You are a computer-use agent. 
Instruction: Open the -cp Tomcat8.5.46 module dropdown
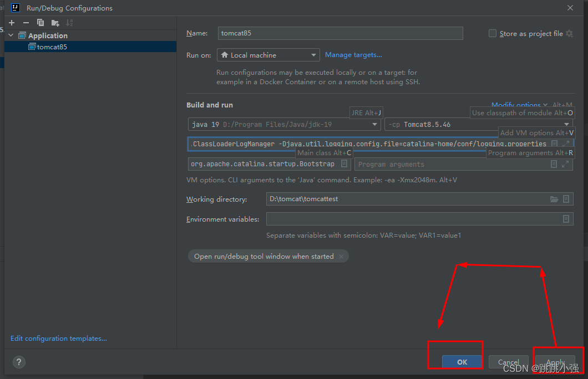(479, 124)
